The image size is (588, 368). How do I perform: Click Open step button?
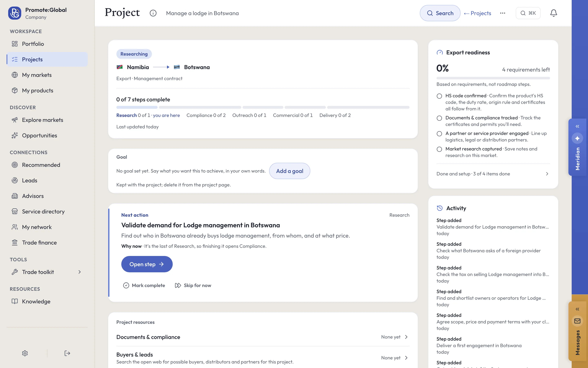147,264
